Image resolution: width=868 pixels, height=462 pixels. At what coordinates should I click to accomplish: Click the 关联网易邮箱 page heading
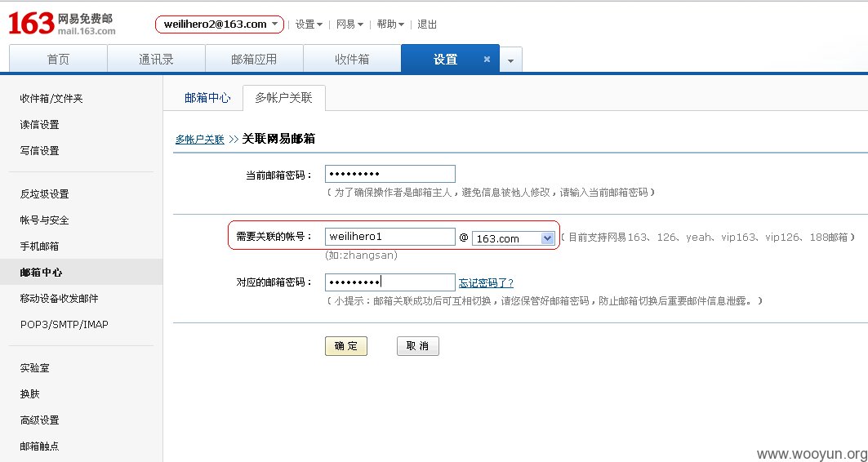click(x=278, y=139)
